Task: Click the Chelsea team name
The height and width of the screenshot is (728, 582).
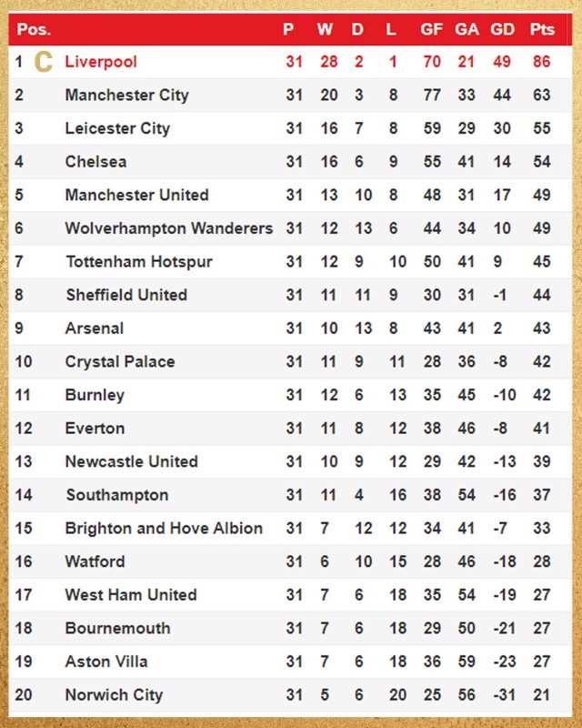Action: tap(95, 162)
